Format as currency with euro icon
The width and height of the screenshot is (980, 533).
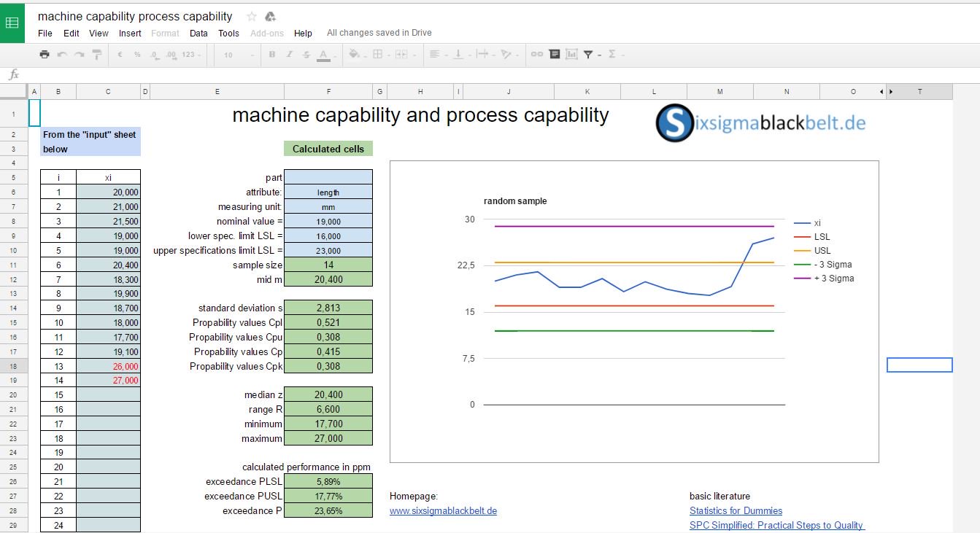(120, 55)
